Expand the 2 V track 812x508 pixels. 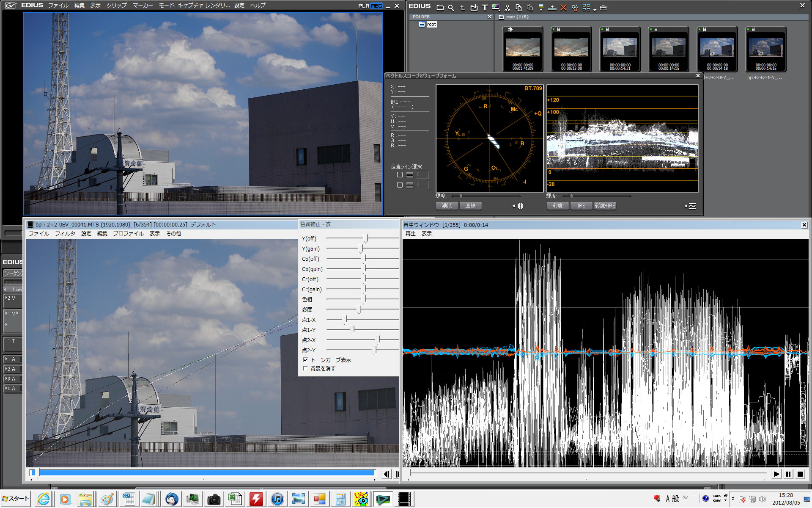click(6, 298)
